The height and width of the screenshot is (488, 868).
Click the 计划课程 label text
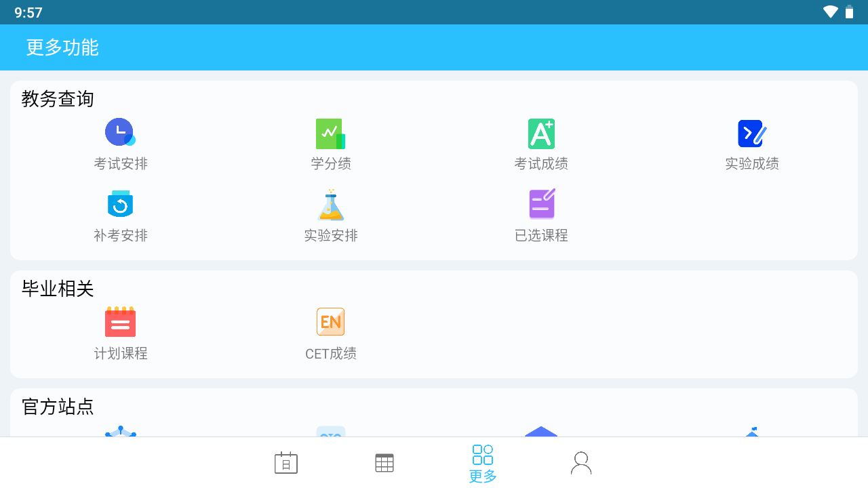(120, 353)
